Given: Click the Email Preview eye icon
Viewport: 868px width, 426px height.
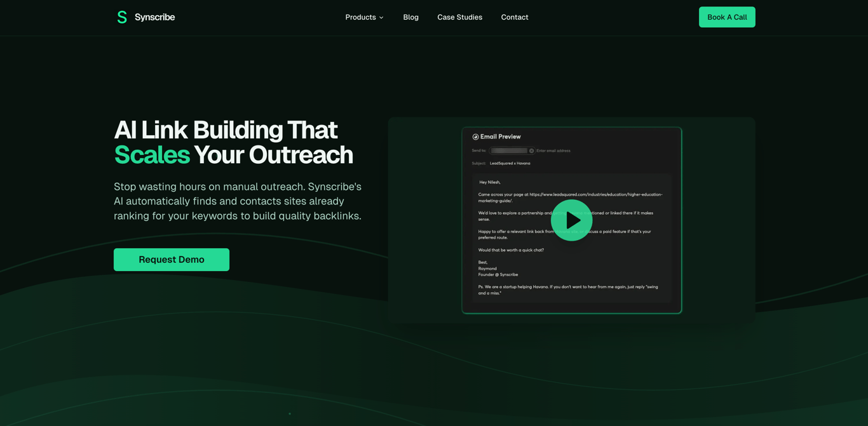Looking at the screenshot, I should (x=475, y=136).
